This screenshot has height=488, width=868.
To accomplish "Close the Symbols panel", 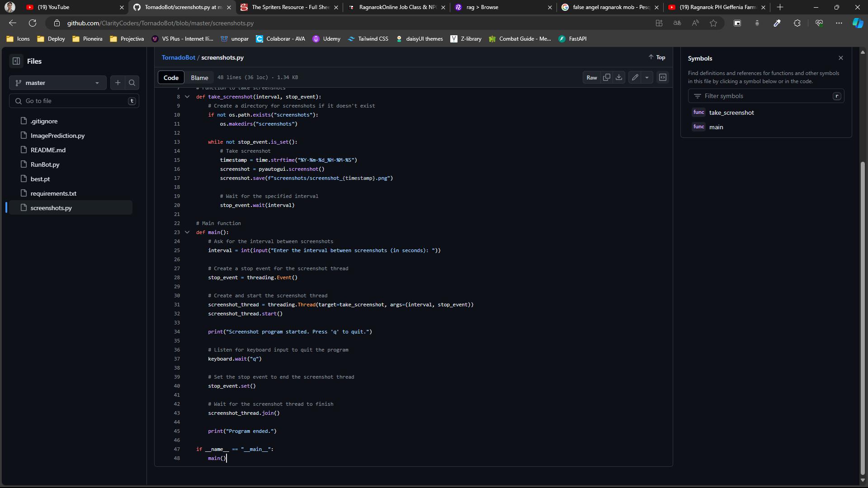I will click(x=841, y=58).
